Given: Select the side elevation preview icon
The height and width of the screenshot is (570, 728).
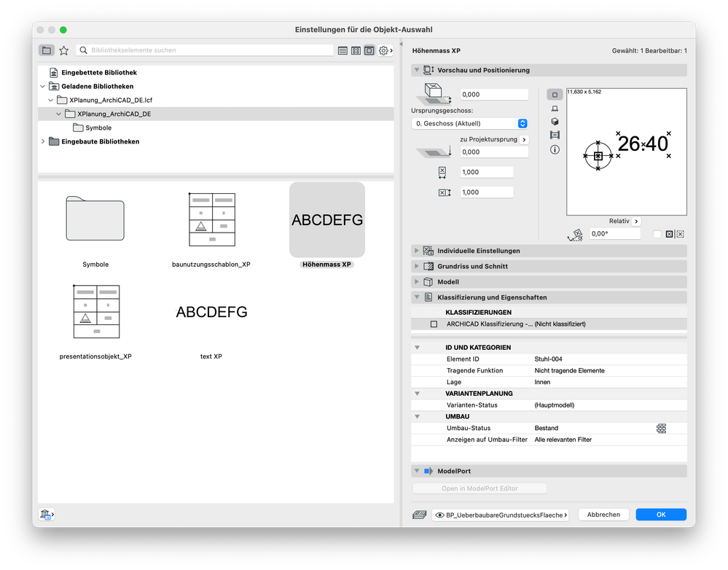Looking at the screenshot, I should pyautogui.click(x=555, y=108).
